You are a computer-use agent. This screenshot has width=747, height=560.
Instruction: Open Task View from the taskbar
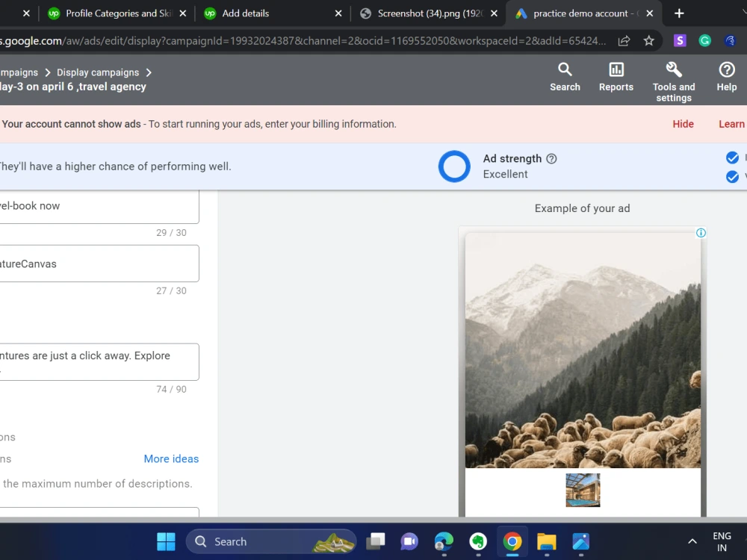[376, 541]
